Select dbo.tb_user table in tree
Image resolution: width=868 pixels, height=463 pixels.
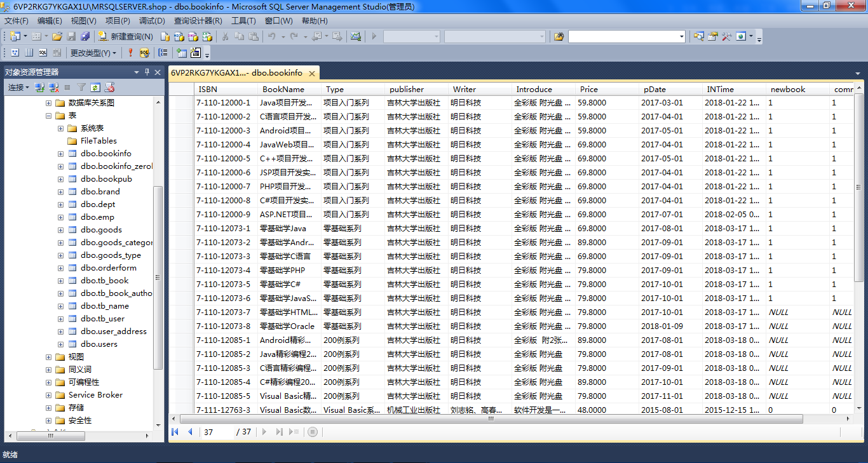click(102, 319)
